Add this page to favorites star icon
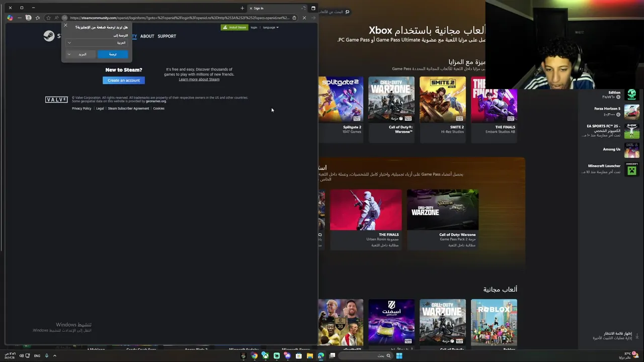 tap(48, 18)
